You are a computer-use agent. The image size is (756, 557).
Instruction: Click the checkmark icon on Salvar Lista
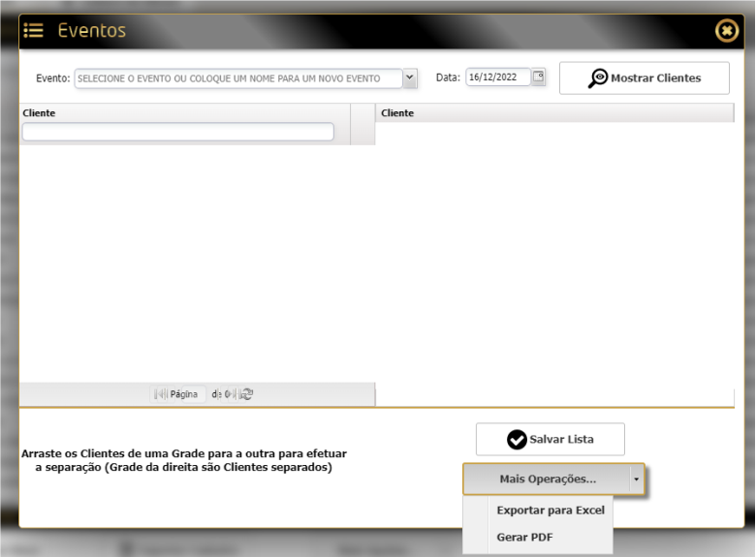pyautogui.click(x=517, y=440)
